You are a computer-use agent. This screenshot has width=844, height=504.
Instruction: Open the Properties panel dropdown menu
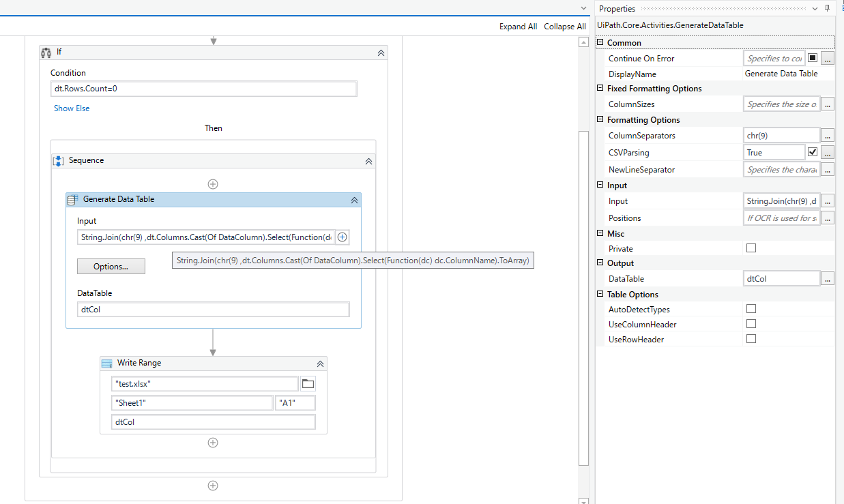click(x=815, y=8)
